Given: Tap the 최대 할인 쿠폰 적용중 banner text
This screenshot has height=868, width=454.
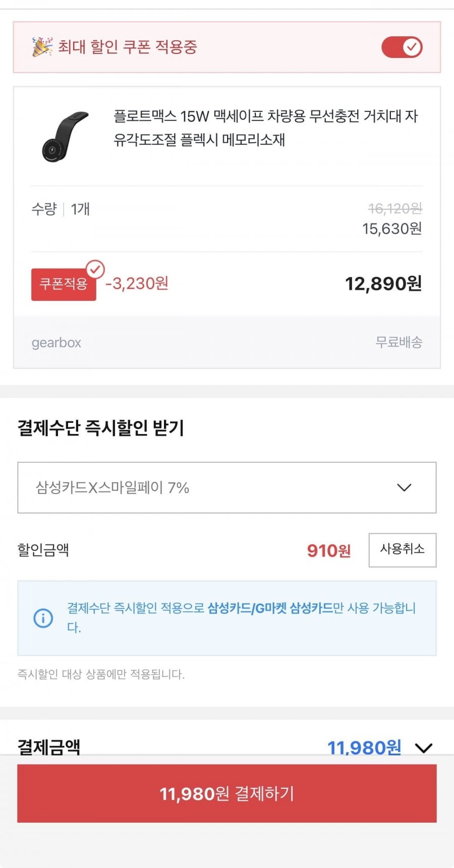Looking at the screenshot, I should tap(127, 47).
